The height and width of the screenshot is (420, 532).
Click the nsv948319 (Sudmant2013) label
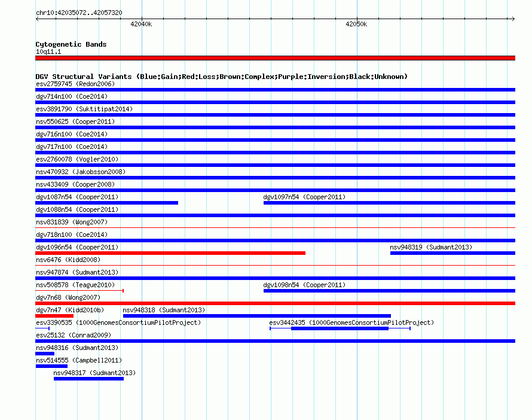tap(431, 247)
